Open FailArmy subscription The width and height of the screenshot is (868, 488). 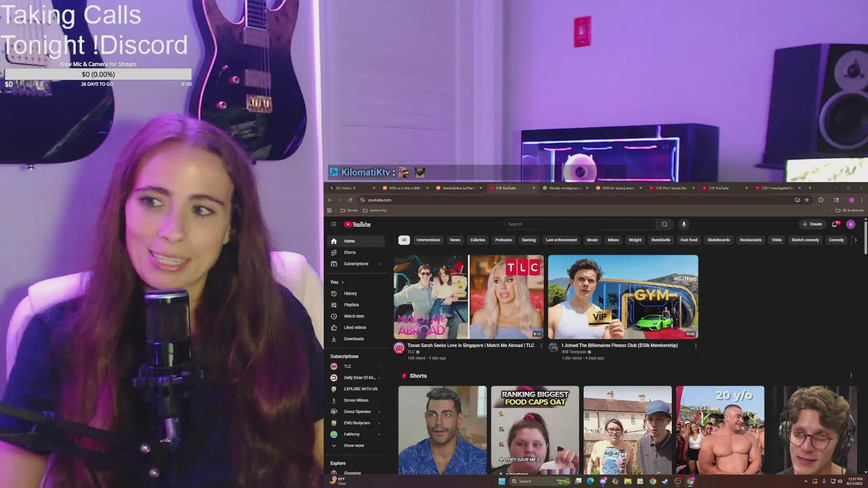(356, 434)
